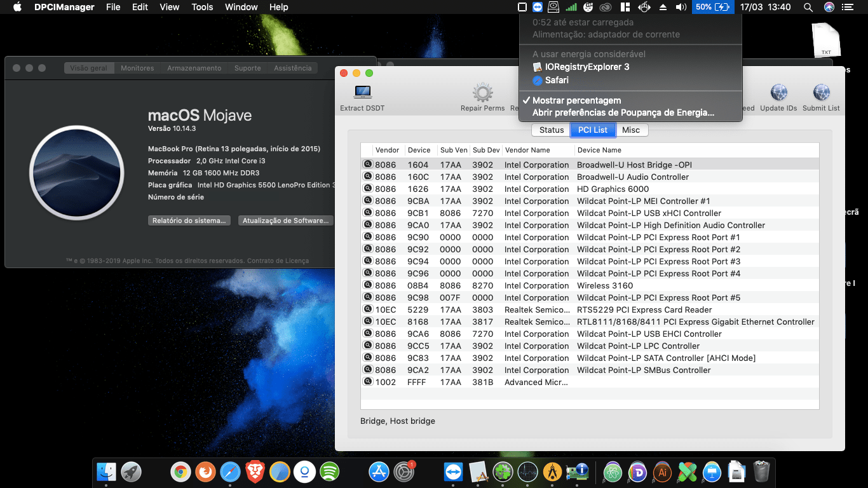Click the Repair Perms gear icon
The image size is (868, 488).
482,91
